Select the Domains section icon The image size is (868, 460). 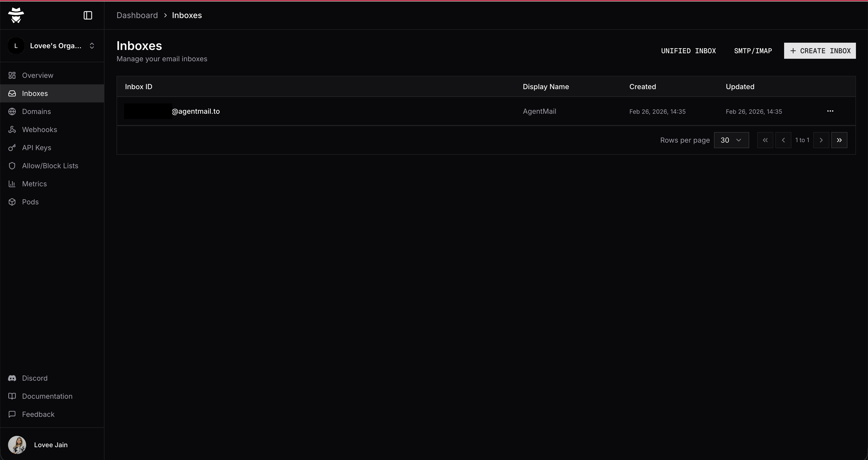click(x=12, y=111)
